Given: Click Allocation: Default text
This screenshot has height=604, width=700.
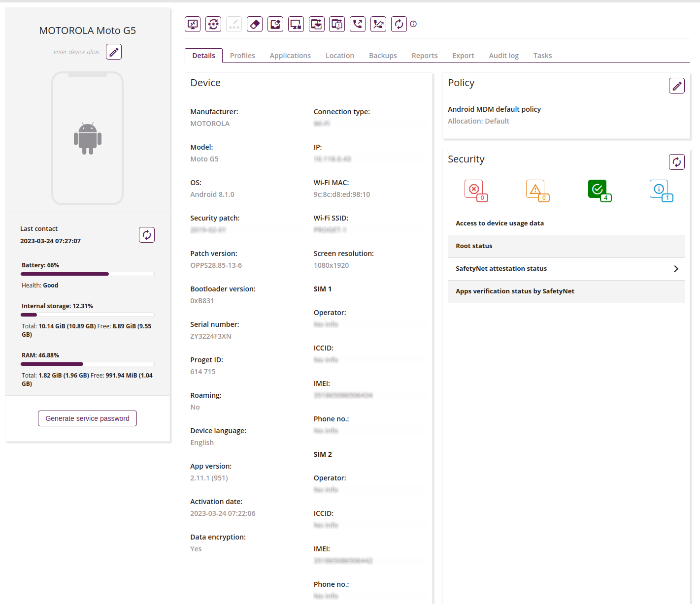Looking at the screenshot, I should point(478,121).
